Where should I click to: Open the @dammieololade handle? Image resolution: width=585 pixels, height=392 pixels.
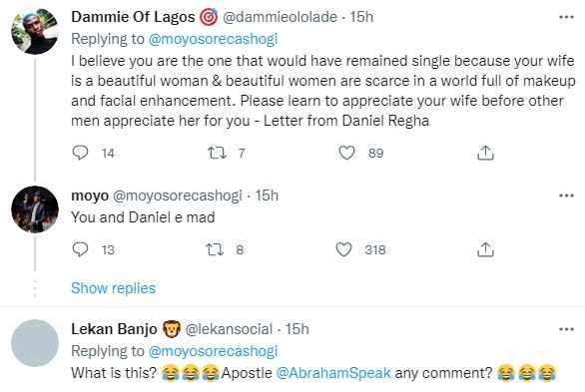tap(280, 17)
